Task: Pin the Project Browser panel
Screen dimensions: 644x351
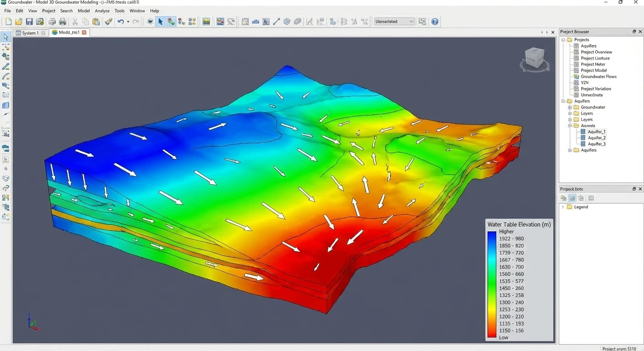Action: click(x=634, y=32)
